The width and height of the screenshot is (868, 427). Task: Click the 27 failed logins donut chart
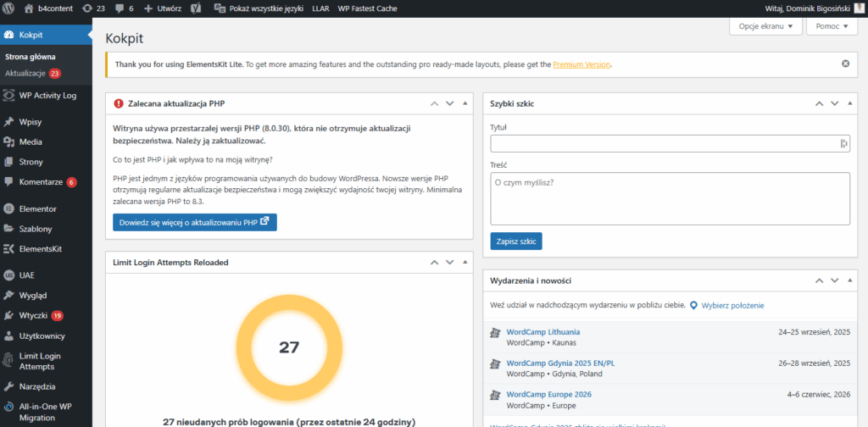coord(289,347)
